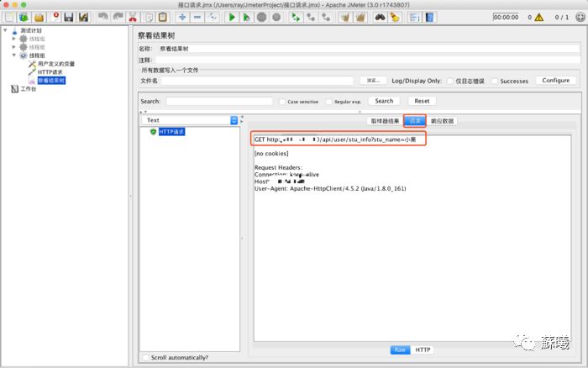Image resolution: width=588 pixels, height=368 pixels.
Task: Click the yellow warning triangle error indicator
Action: [x=539, y=18]
